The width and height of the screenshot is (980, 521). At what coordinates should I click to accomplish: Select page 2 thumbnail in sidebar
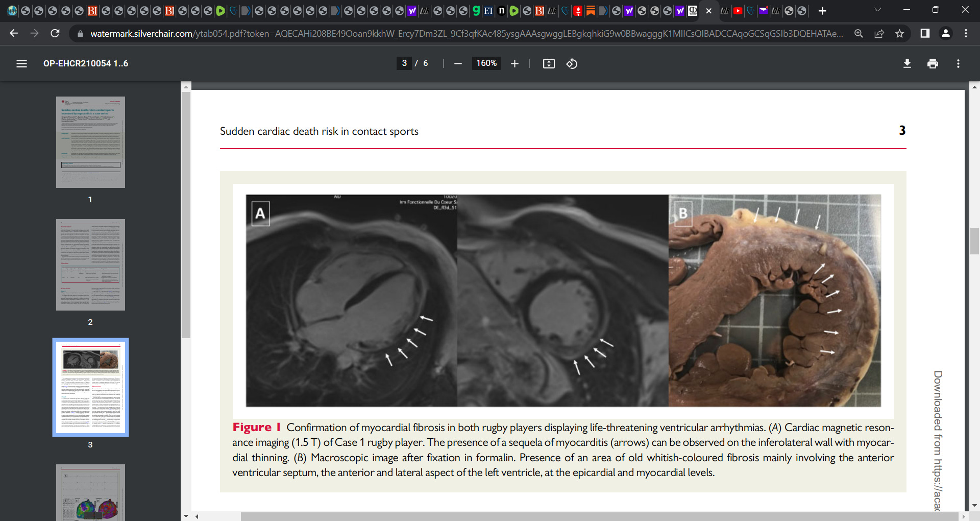(90, 265)
